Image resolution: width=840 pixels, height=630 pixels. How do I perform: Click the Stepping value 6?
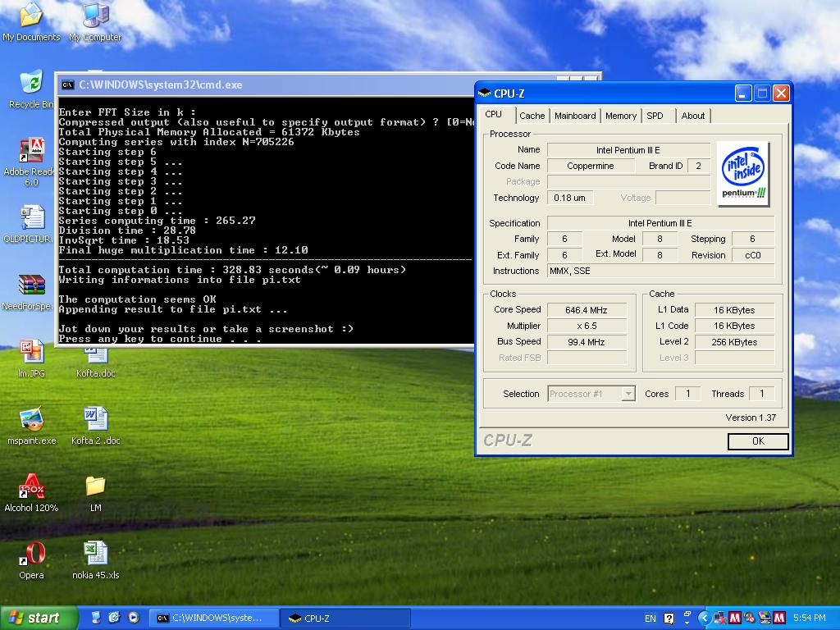click(753, 239)
